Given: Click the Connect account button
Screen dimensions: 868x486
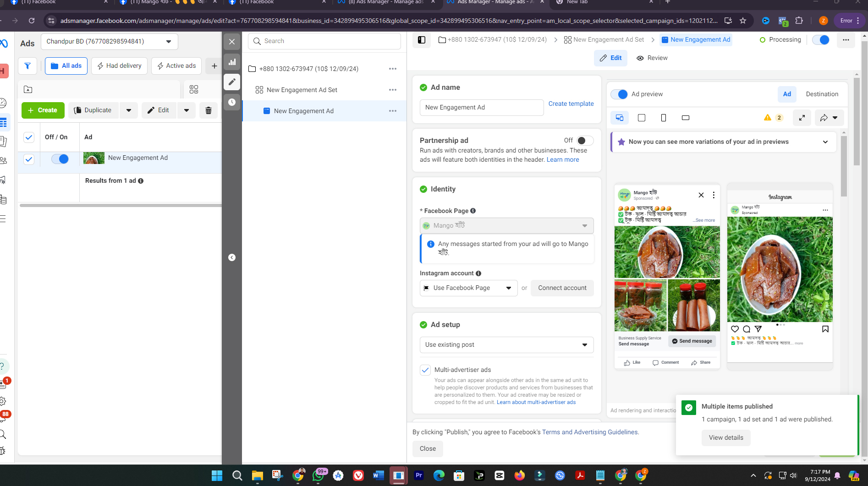Looking at the screenshot, I should pyautogui.click(x=562, y=288).
